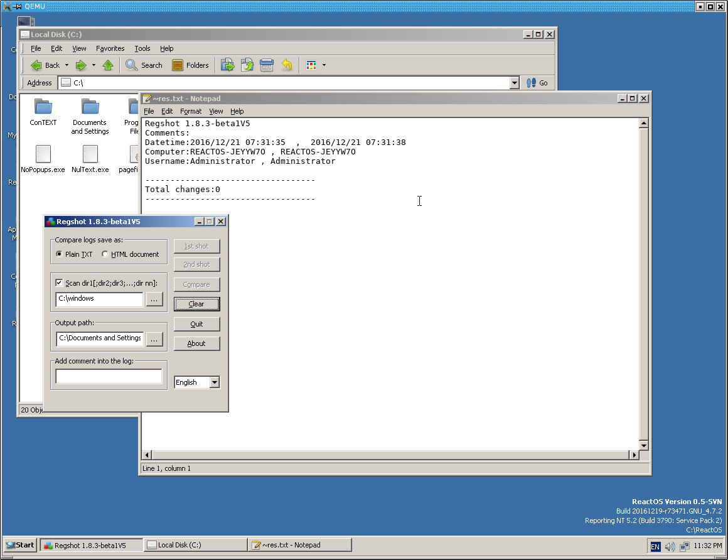728x560 pixels.
Task: Click the Notepad title bar icon
Action: [x=147, y=99]
